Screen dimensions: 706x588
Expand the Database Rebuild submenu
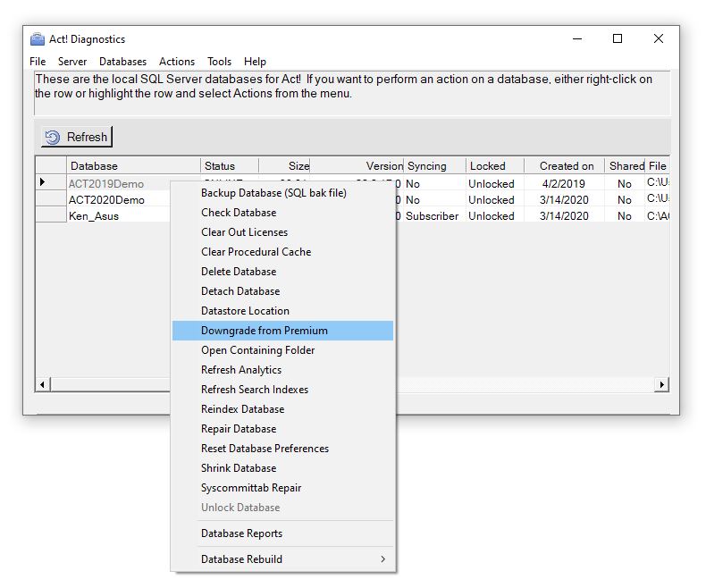point(282,559)
